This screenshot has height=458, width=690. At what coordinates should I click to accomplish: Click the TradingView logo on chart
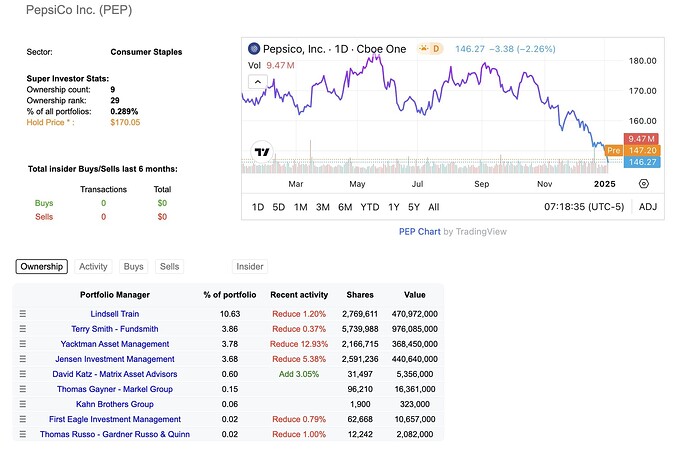point(262,152)
